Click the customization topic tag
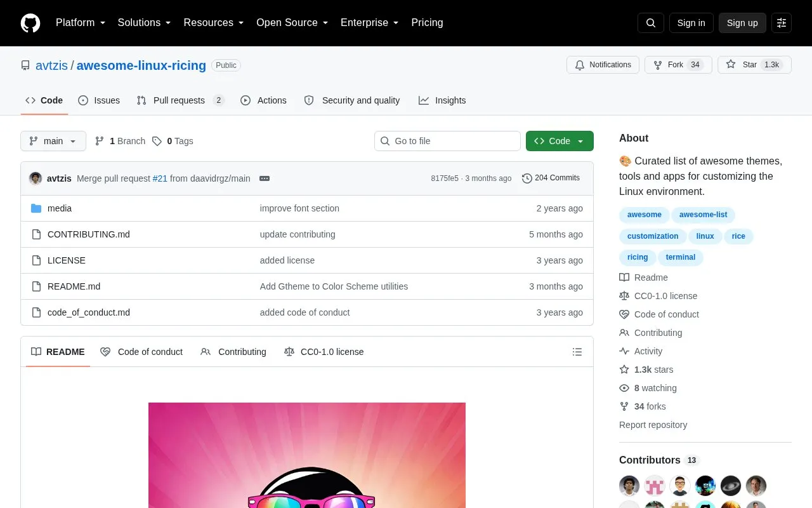 point(653,236)
